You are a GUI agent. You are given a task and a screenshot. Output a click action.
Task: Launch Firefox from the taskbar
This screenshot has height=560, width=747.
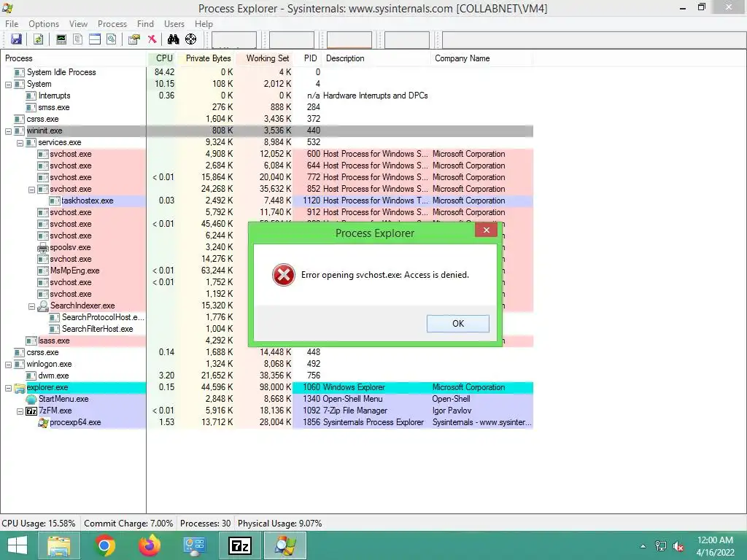coord(150,545)
